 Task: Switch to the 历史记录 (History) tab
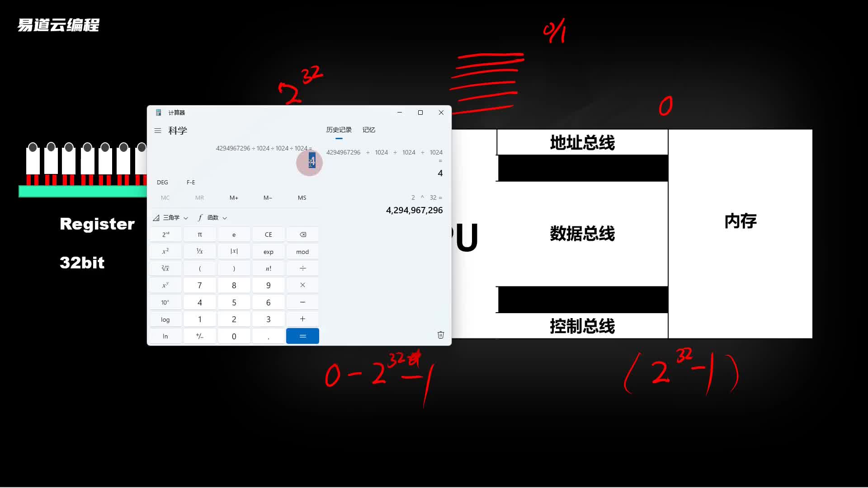[x=339, y=129]
